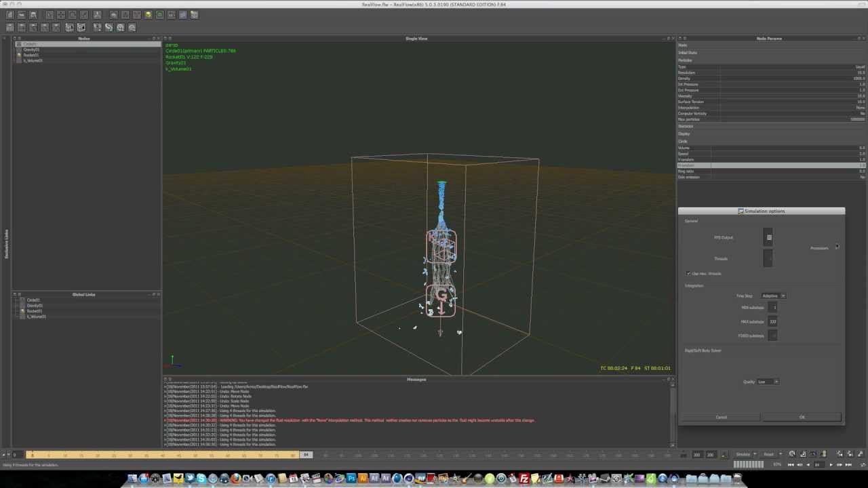Select Rocket01 in Global Links panel
This screenshot has width=868, height=488.
coord(34,311)
